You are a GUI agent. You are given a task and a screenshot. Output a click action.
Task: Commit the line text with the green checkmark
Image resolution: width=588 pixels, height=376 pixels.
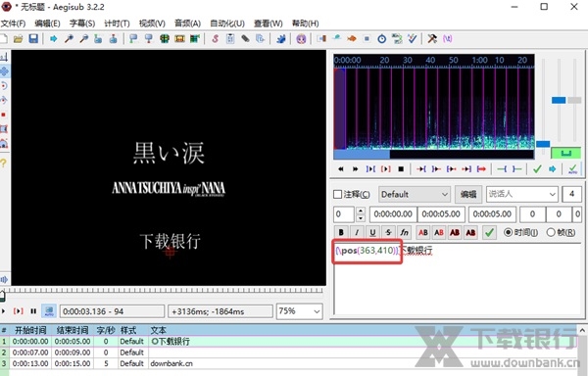[x=489, y=233]
